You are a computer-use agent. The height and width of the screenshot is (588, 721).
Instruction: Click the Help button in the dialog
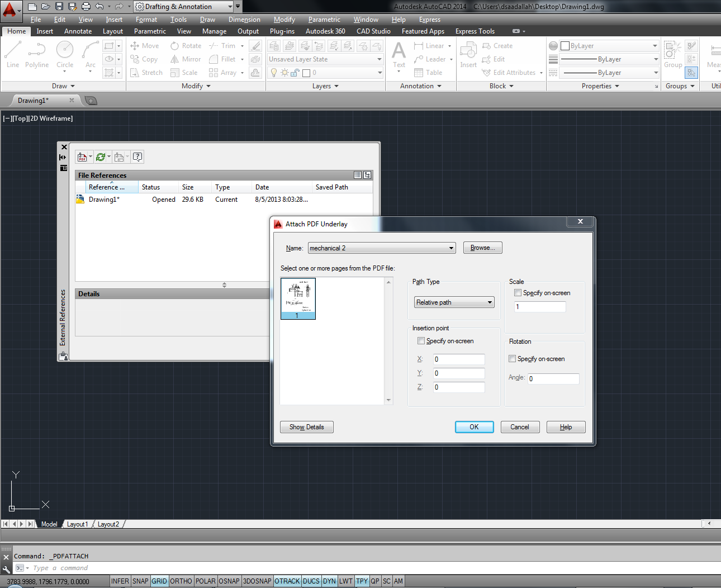pyautogui.click(x=566, y=427)
